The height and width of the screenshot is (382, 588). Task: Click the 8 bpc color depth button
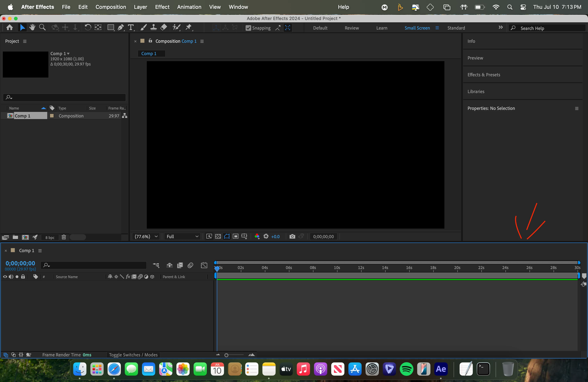[50, 237]
